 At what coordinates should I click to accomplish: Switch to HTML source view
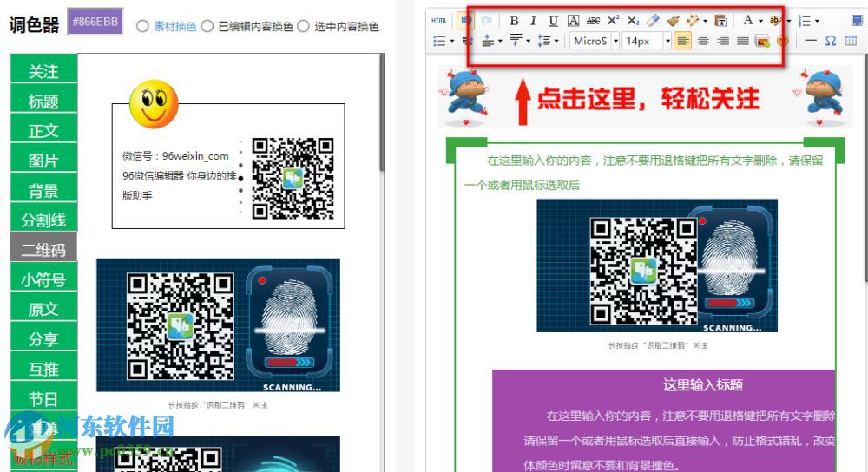coord(439,21)
